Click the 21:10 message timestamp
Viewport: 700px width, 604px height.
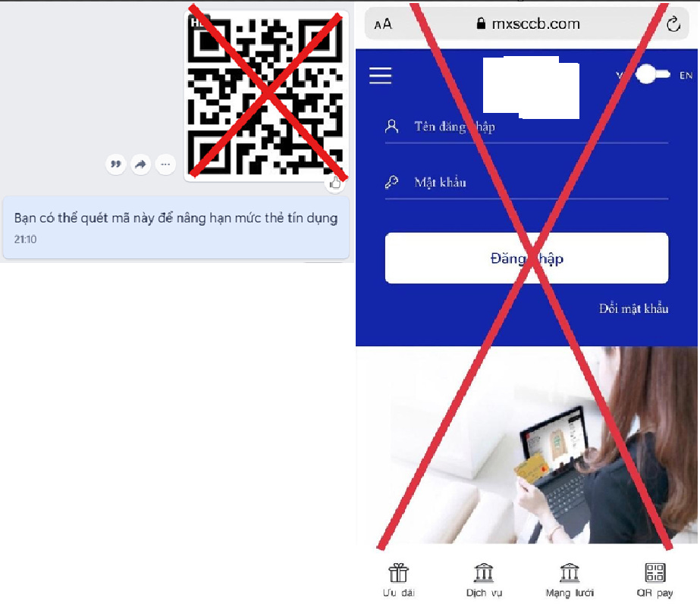[x=25, y=239]
